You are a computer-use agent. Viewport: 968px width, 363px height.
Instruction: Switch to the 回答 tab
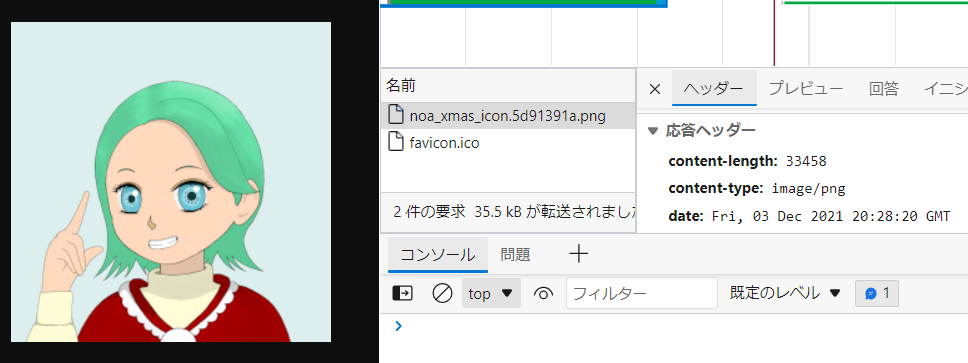883,89
